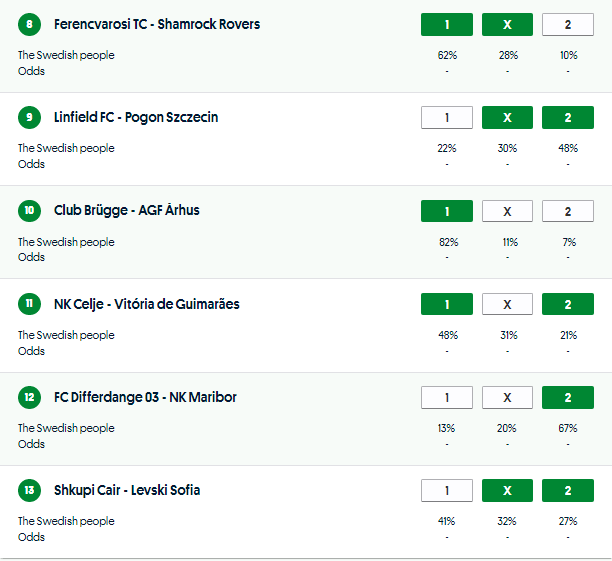
Task: Toggle away win 2 for Pogon Szczecin
Action: point(567,118)
